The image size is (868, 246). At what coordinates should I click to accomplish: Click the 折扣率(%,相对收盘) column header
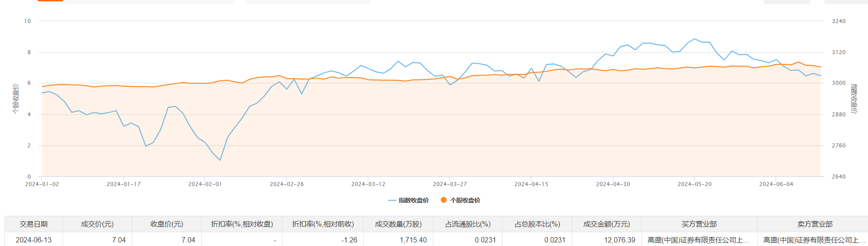point(242,224)
